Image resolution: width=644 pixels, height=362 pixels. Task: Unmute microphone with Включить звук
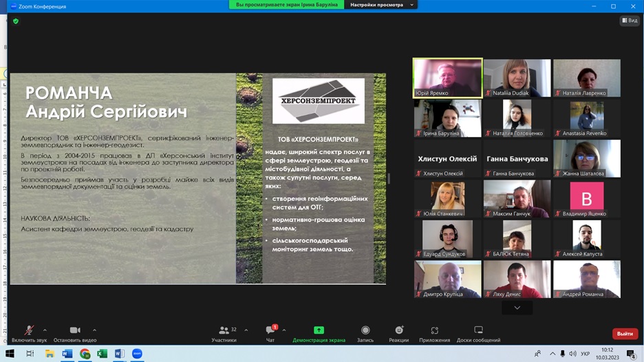[29, 333]
